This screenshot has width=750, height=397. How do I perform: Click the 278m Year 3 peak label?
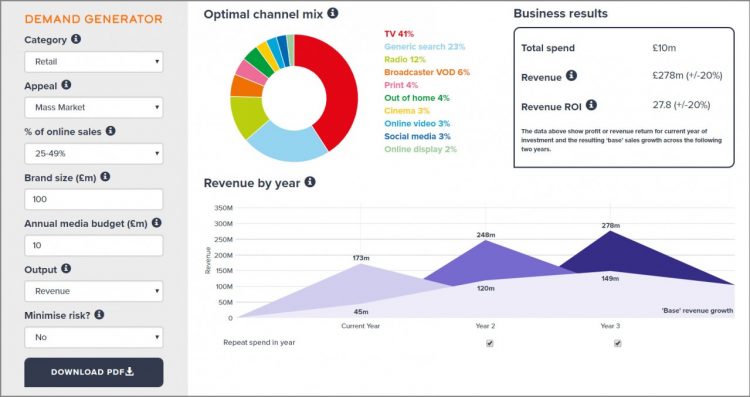(610, 225)
